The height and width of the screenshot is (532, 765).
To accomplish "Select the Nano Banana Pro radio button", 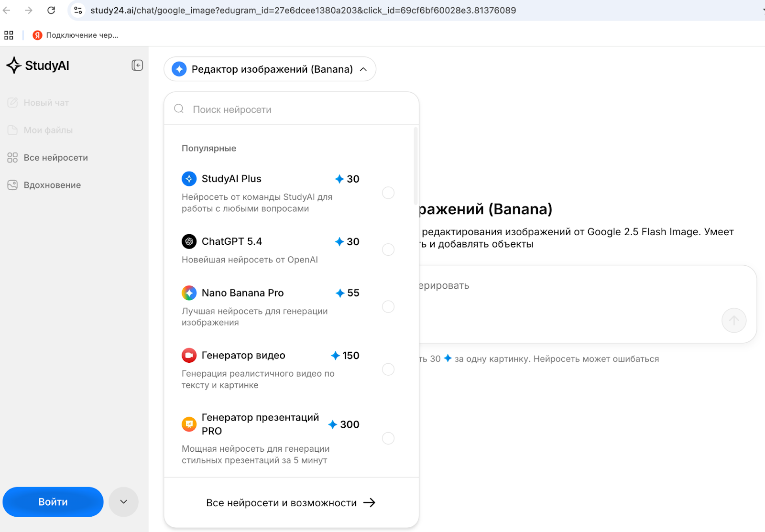I will [388, 306].
